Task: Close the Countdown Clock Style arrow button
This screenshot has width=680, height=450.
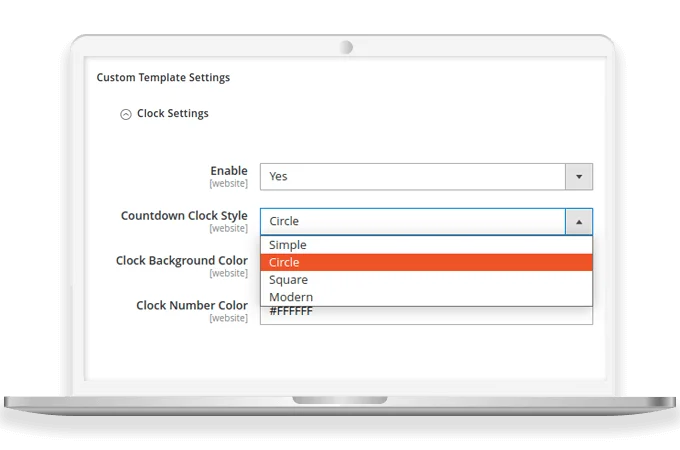Action: (x=578, y=221)
